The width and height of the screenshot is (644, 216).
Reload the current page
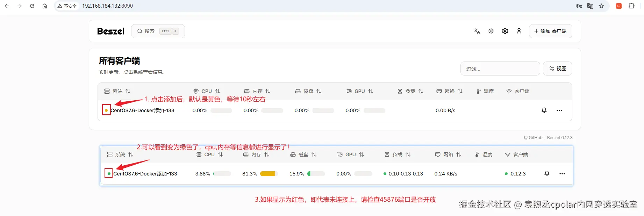(32, 6)
